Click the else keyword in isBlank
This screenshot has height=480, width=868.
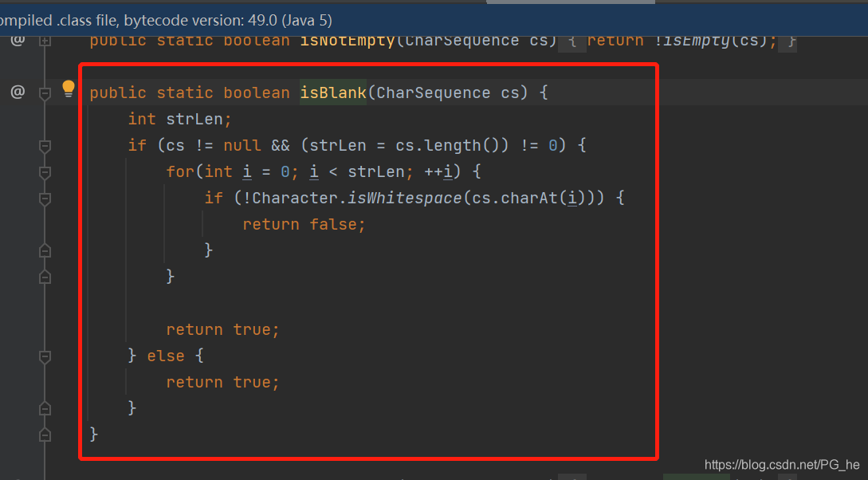(166, 355)
